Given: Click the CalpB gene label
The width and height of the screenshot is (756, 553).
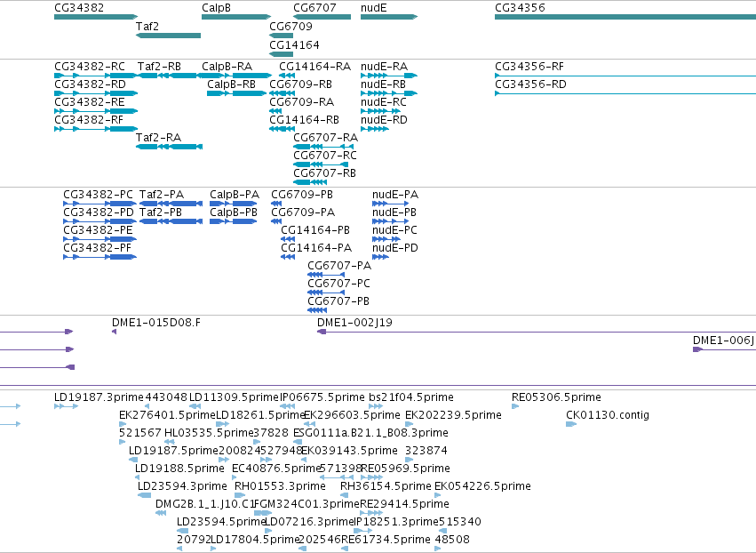Looking at the screenshot, I should pyautogui.click(x=216, y=8).
